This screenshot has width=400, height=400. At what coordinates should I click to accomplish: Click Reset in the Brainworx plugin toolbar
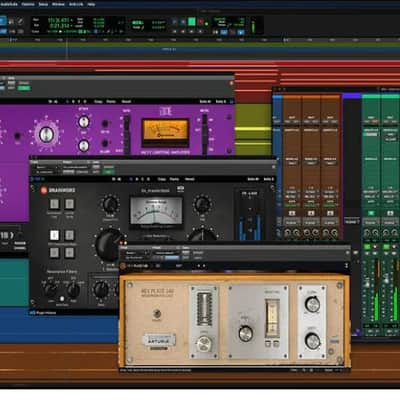[190, 179]
